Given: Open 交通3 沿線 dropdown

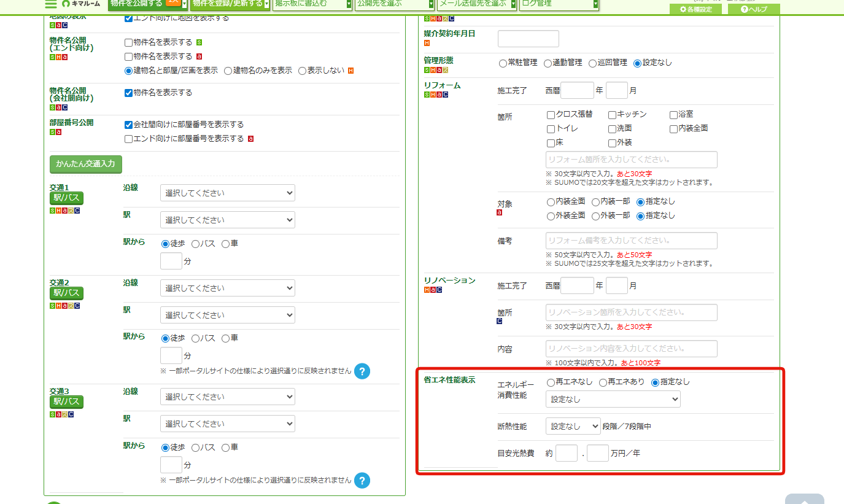Looking at the screenshot, I should (x=228, y=397).
